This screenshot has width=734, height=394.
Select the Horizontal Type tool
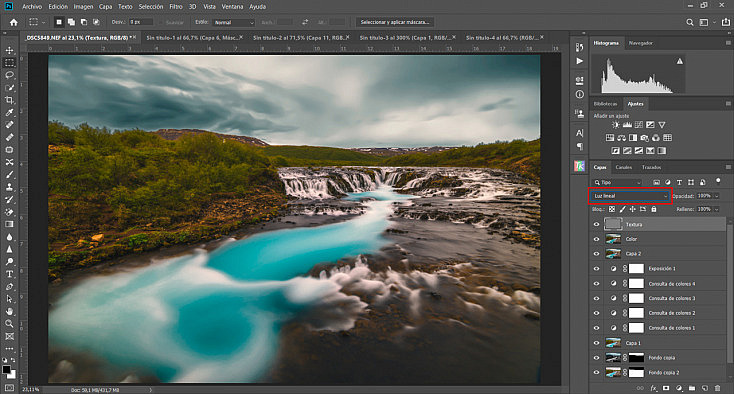(9, 274)
